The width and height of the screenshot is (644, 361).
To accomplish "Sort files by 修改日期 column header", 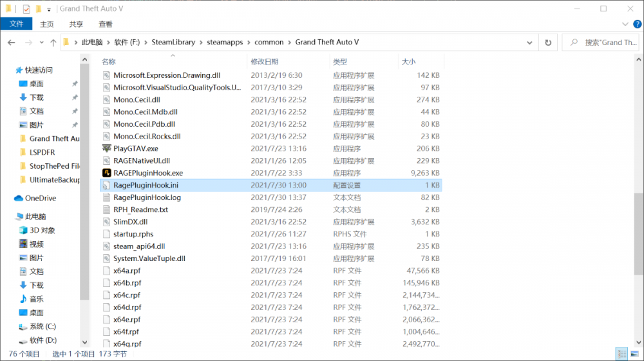I will [265, 61].
